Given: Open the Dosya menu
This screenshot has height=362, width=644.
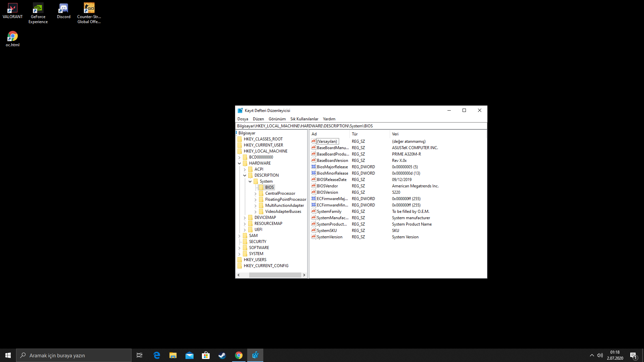Looking at the screenshot, I should (243, 119).
